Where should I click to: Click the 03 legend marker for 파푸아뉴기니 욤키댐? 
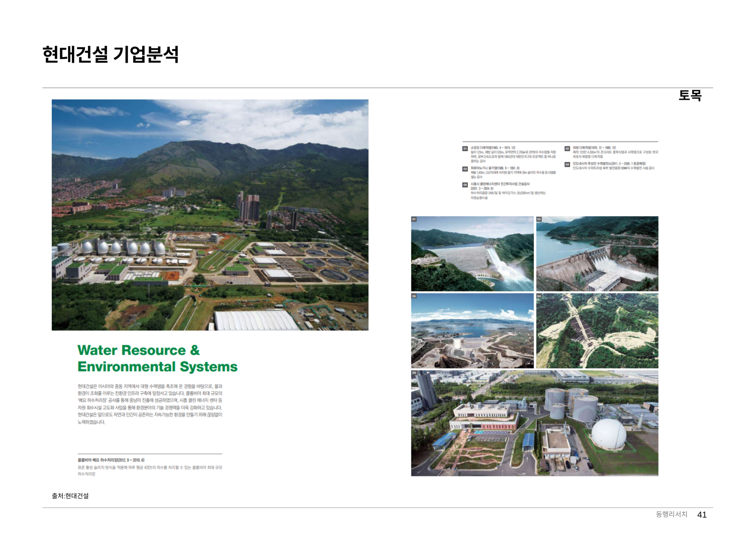[465, 169]
